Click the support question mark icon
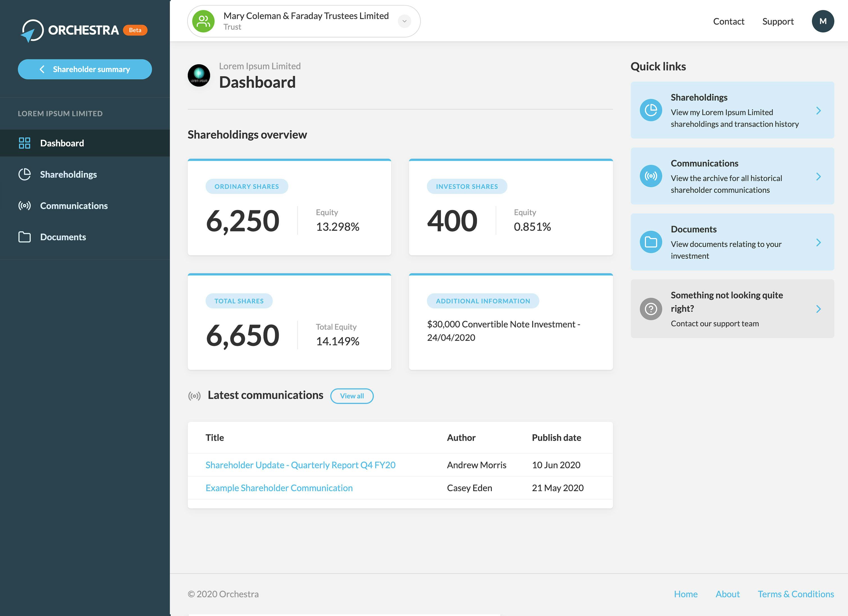This screenshot has width=848, height=616. tap(651, 309)
